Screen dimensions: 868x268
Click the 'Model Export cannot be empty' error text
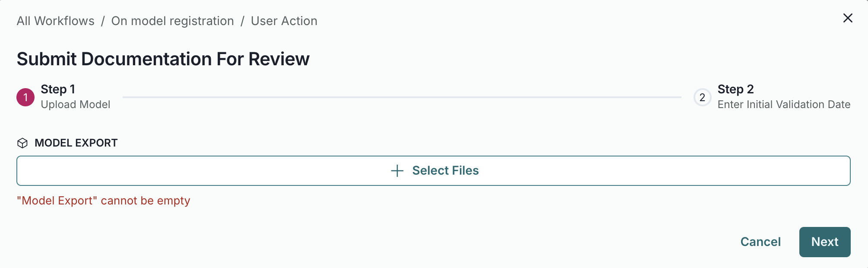click(103, 201)
